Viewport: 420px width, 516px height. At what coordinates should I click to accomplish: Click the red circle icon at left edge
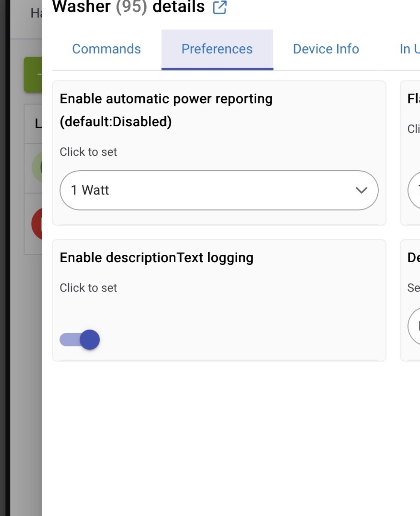click(x=37, y=224)
